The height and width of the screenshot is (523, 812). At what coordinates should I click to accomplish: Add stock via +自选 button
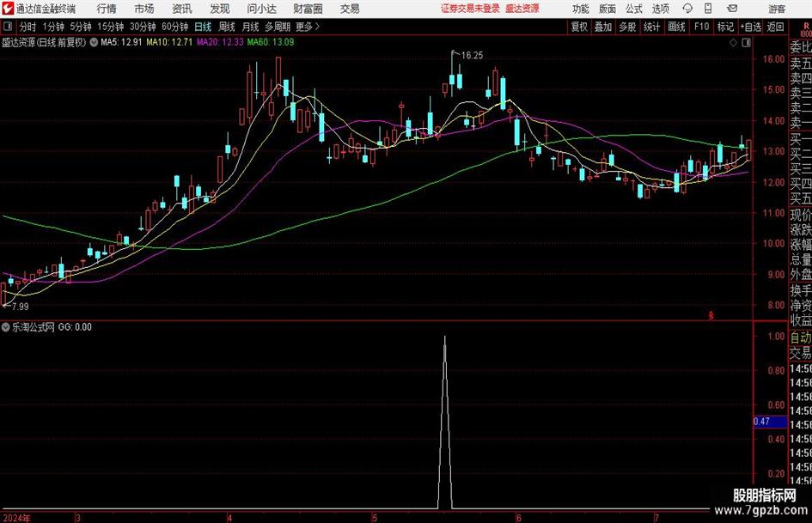(x=751, y=27)
